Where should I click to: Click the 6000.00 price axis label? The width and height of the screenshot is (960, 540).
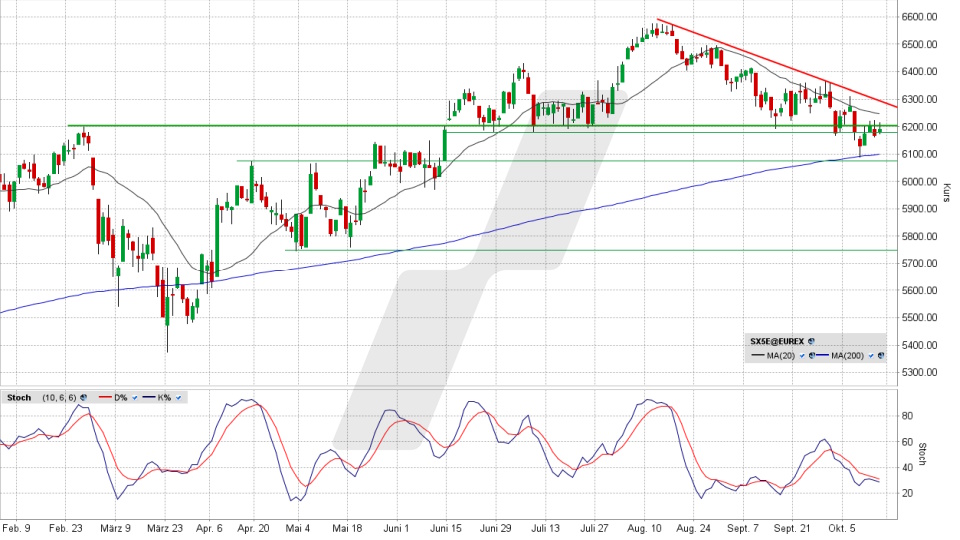pyautogui.click(x=919, y=181)
